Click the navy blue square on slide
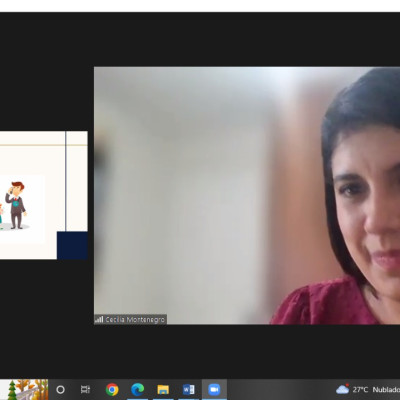This screenshot has width=400, height=400. (72, 246)
